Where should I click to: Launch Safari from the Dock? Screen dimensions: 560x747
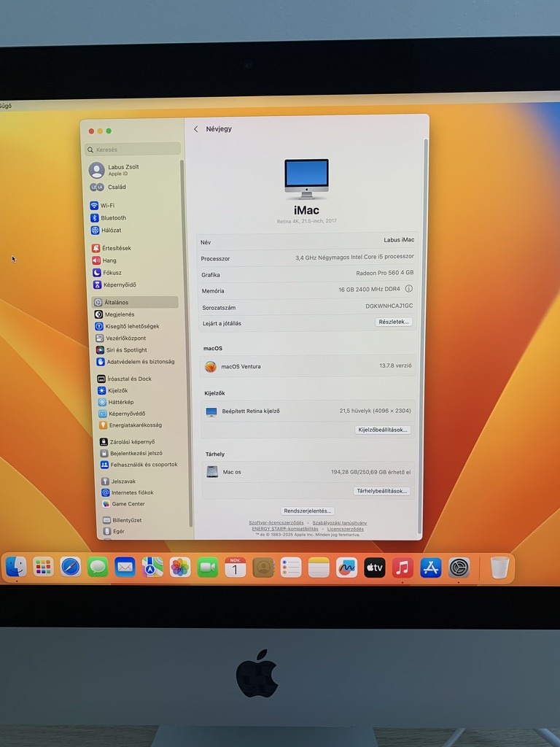click(x=71, y=567)
